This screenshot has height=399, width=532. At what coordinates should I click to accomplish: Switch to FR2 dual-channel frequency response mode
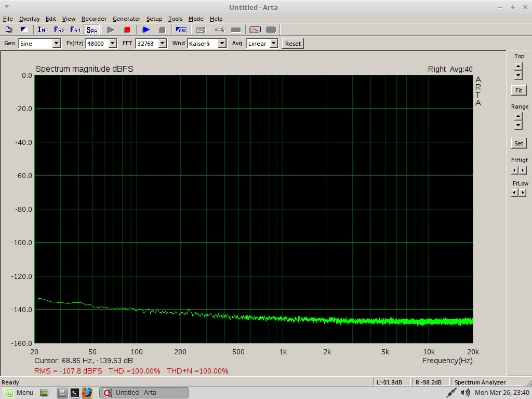(x=59, y=30)
